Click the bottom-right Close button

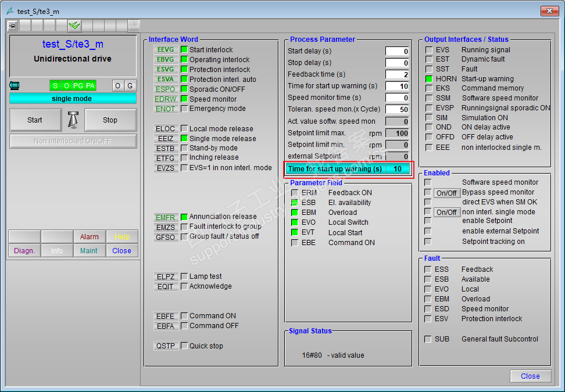530,376
